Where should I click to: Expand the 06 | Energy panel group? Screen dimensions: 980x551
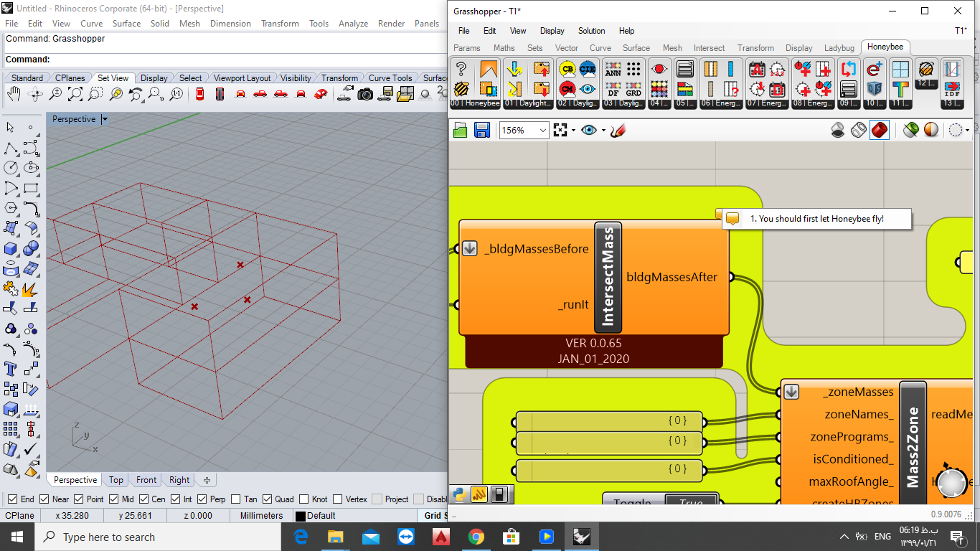721,103
